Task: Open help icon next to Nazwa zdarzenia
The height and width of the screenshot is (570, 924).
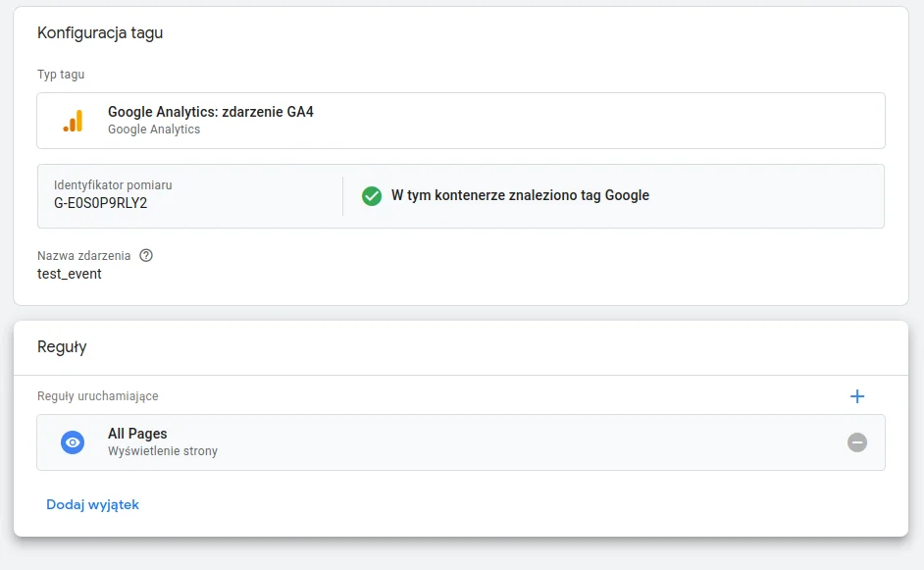Action: [146, 255]
